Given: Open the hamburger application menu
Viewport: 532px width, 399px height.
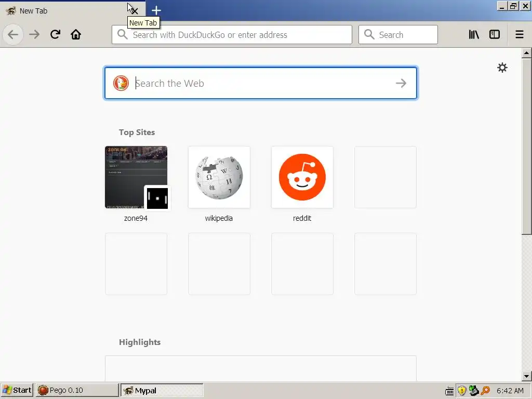Looking at the screenshot, I should pos(520,34).
